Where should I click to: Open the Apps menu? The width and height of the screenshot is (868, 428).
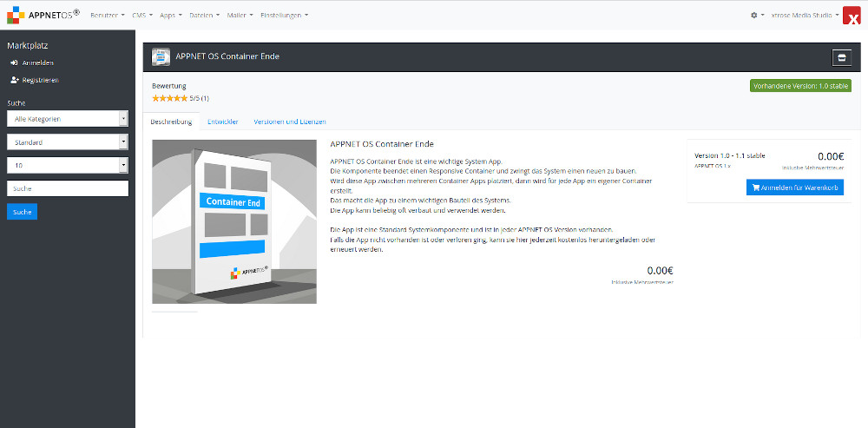(x=171, y=16)
